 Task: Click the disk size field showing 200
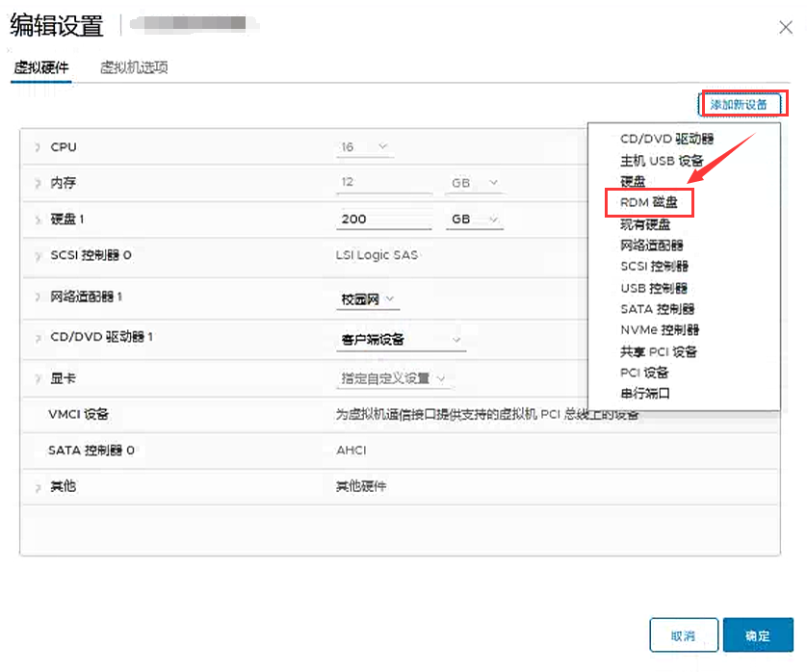pyautogui.click(x=384, y=220)
